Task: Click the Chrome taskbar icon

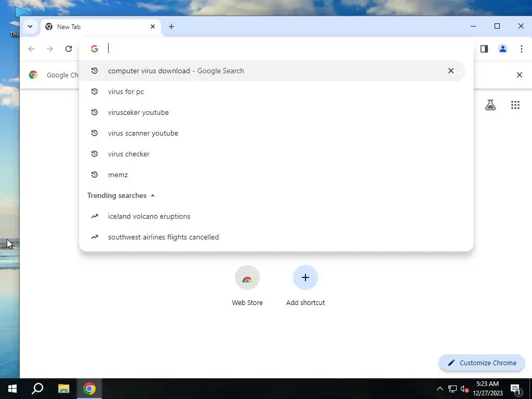Action: click(89, 389)
